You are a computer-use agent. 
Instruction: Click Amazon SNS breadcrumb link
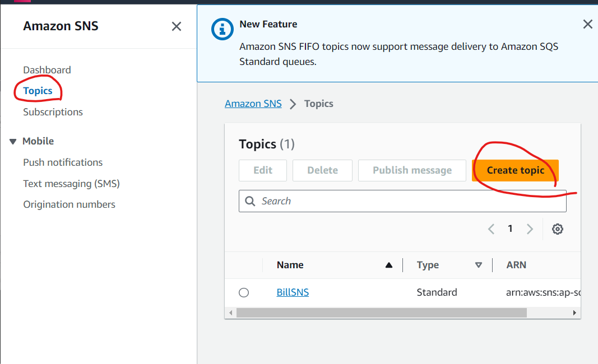pyautogui.click(x=253, y=104)
